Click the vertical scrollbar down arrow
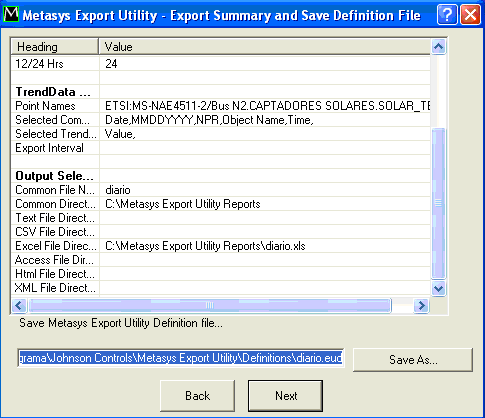The height and width of the screenshot is (418, 485). point(438,288)
